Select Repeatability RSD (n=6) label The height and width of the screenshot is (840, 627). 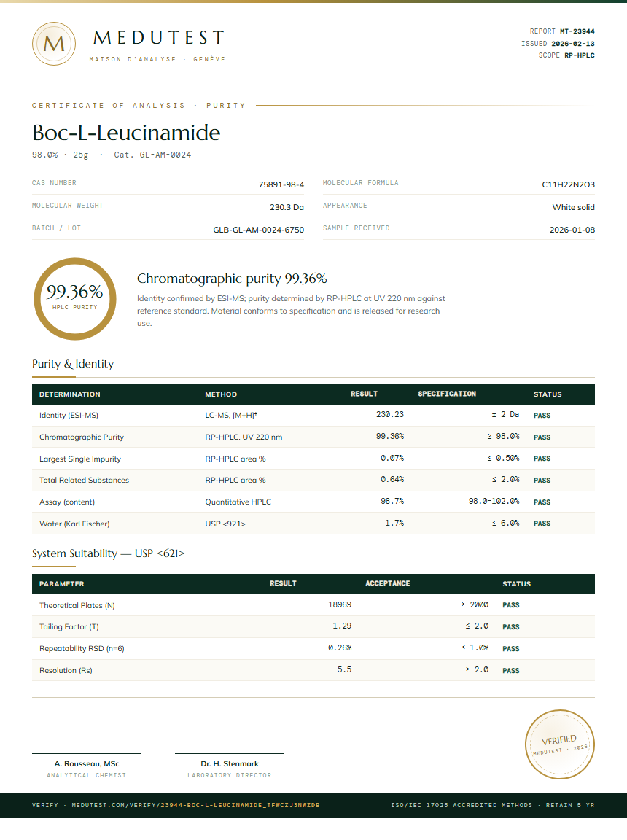point(82,649)
